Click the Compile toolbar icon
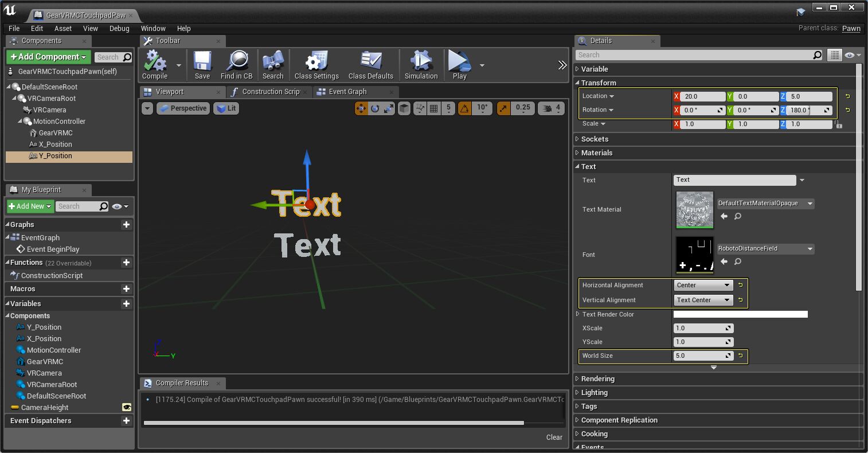The height and width of the screenshot is (453, 868). tap(154, 64)
